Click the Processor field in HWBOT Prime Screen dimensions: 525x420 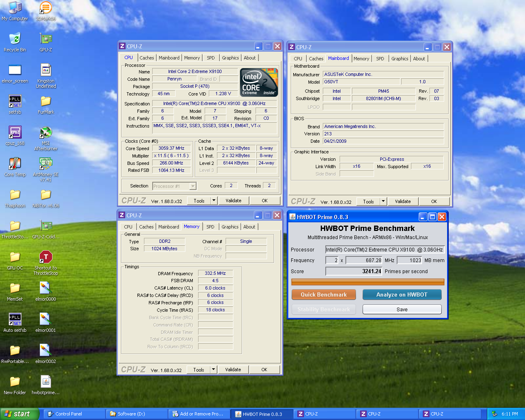[x=385, y=249]
